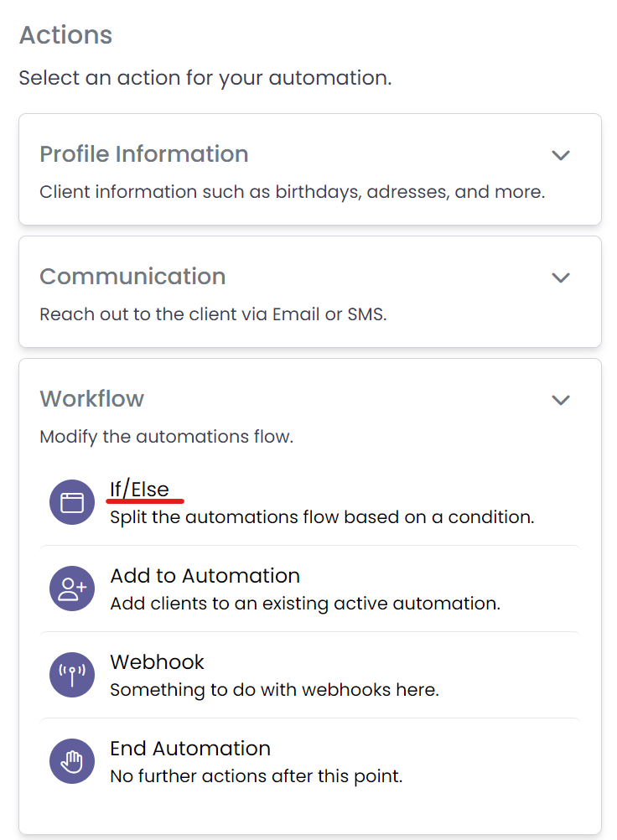Expand the Communication section chevron
This screenshot has height=840, width=617.
click(x=560, y=277)
